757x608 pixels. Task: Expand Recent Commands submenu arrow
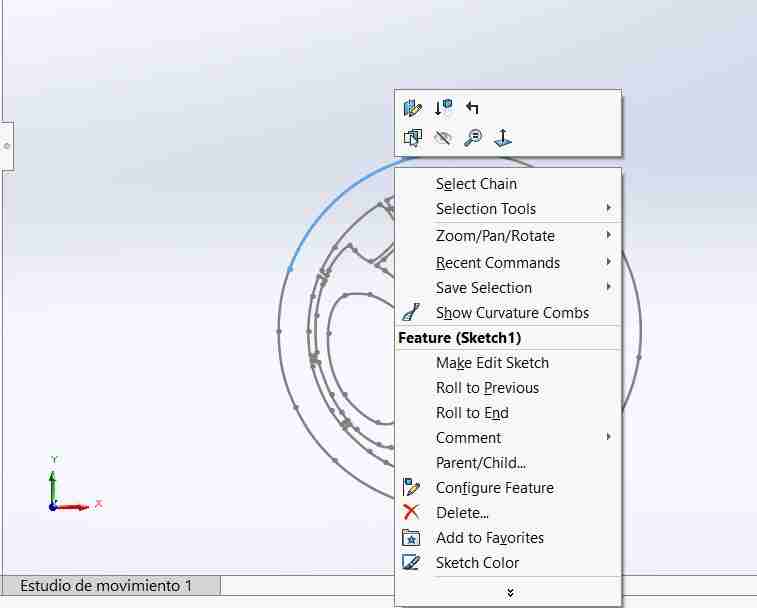click(x=608, y=262)
